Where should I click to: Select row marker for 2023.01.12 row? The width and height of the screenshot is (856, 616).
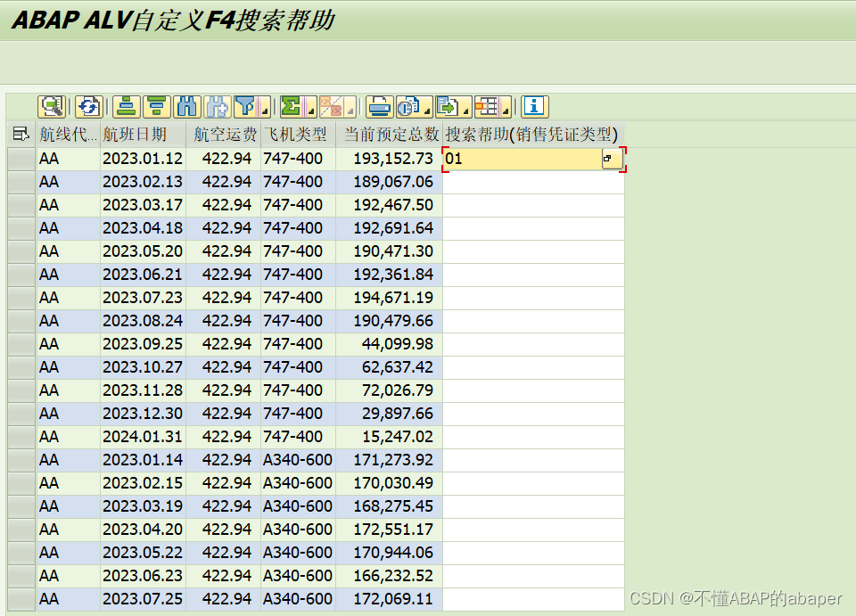(21, 159)
